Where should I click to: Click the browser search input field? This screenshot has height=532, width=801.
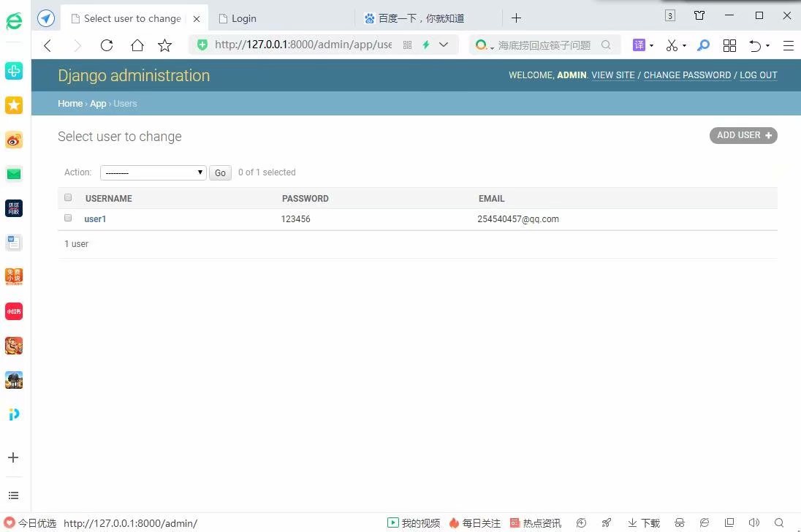tap(544, 45)
